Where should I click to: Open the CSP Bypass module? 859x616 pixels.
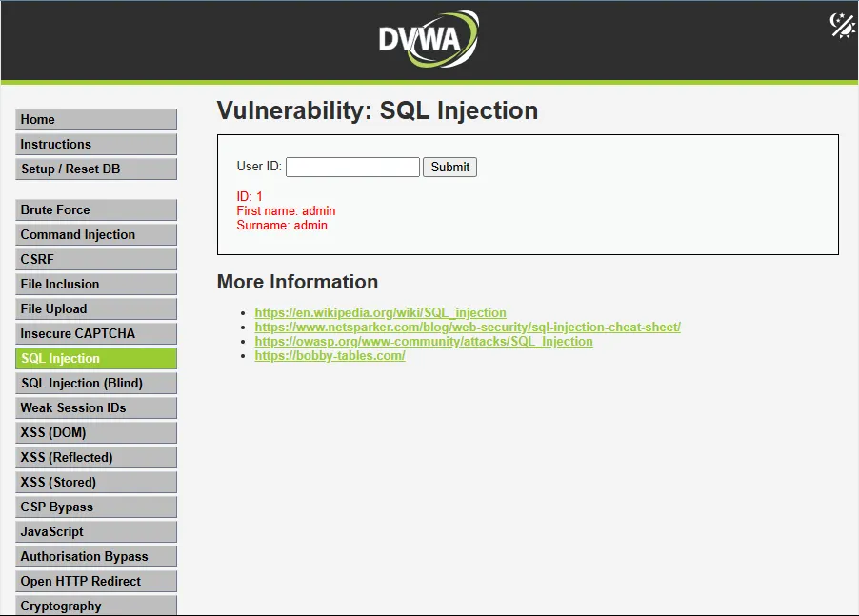[x=95, y=507]
